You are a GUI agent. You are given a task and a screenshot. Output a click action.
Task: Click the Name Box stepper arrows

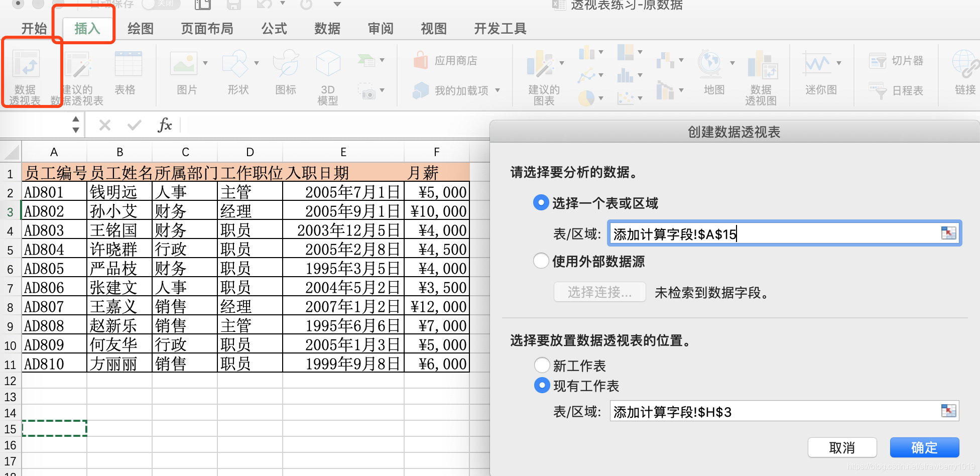pyautogui.click(x=76, y=125)
